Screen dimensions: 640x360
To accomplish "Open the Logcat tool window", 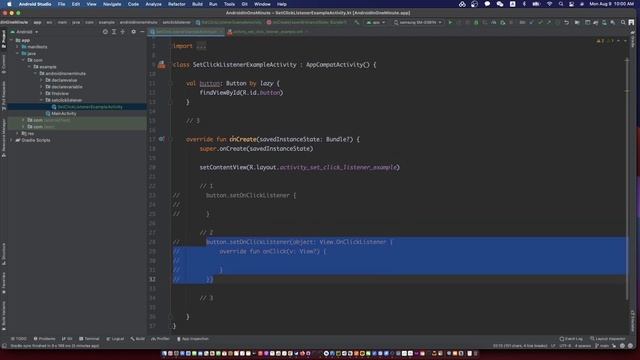I will coord(115,339).
